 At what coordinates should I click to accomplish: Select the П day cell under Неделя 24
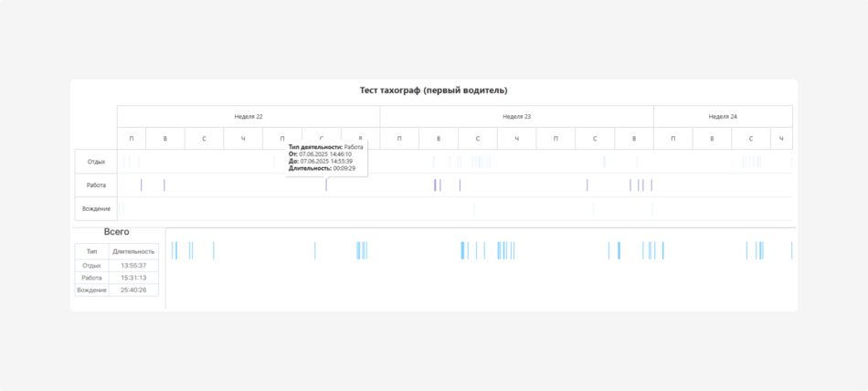[x=673, y=139]
